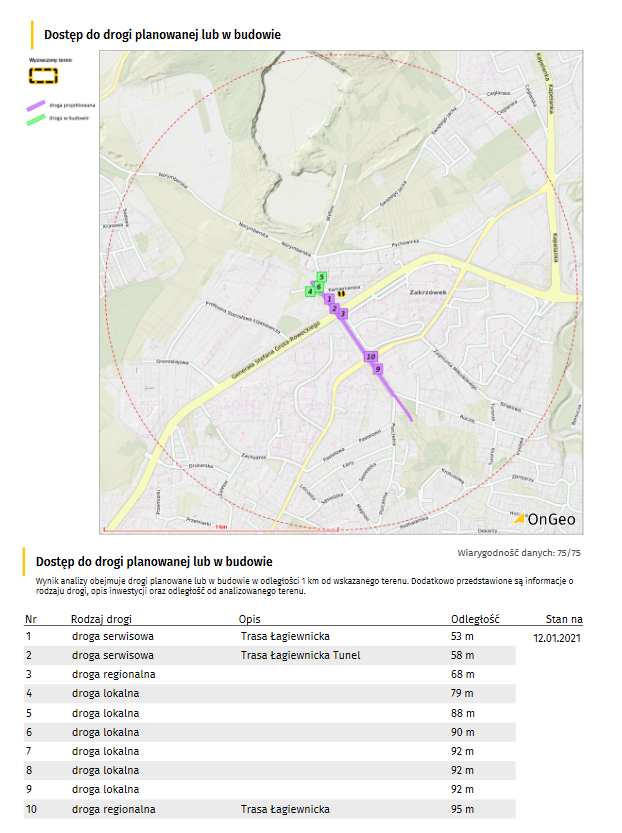The image size is (622, 833).
Task: Click purple map marker number 10
Action: tap(370, 356)
